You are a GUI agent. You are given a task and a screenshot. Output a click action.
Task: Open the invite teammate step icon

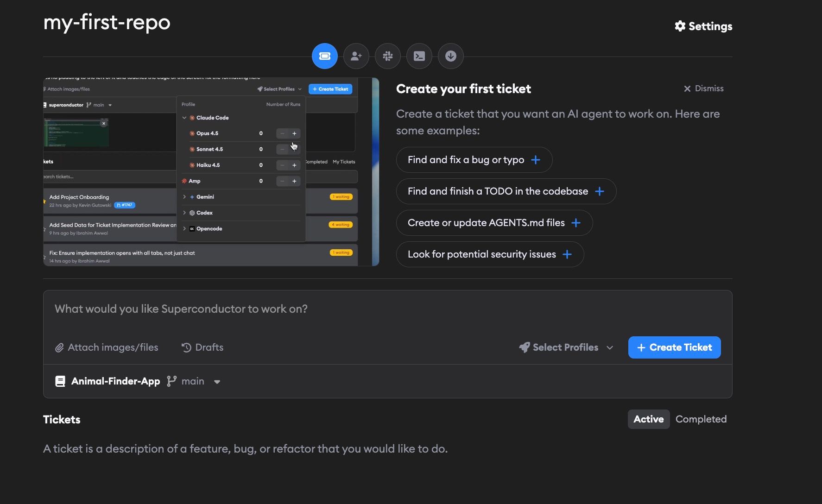356,56
